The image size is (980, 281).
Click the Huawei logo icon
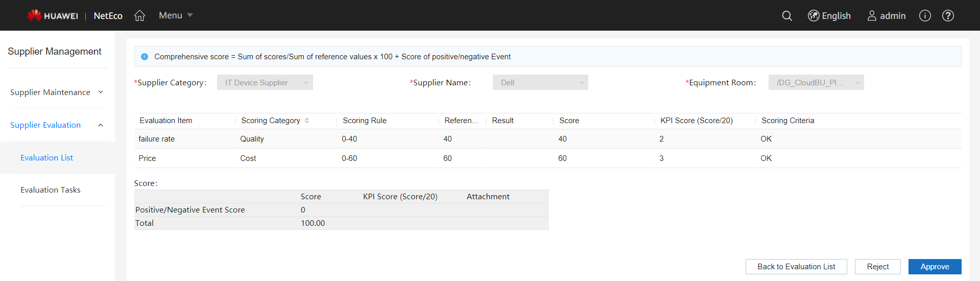click(35, 15)
